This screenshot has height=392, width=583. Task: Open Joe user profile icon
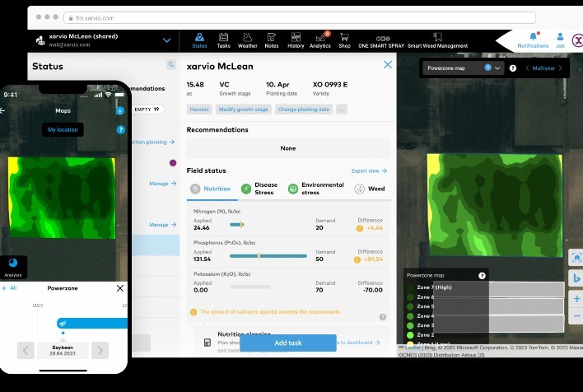[x=560, y=40]
